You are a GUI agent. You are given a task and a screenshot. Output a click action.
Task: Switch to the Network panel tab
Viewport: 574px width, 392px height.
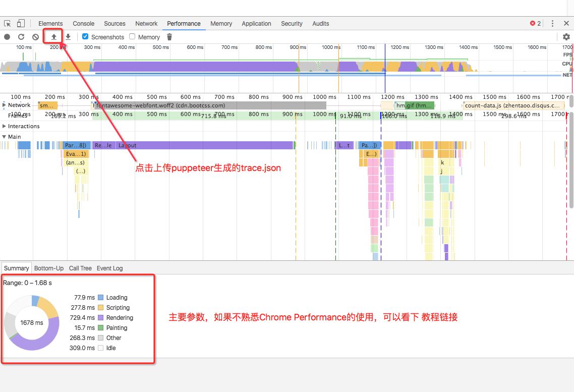click(x=146, y=23)
